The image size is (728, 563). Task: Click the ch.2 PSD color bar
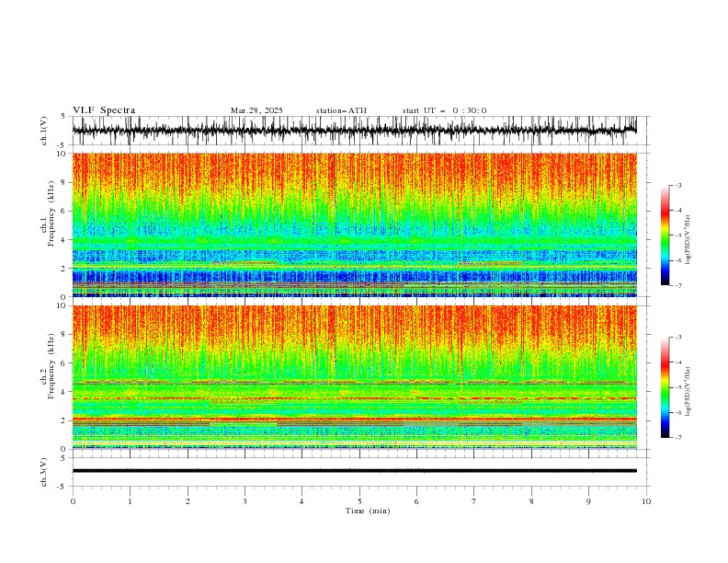click(x=665, y=387)
